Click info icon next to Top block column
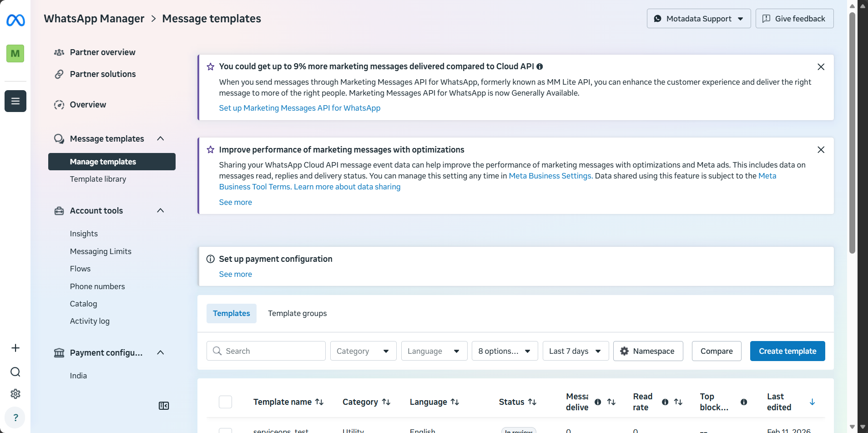 pos(744,402)
